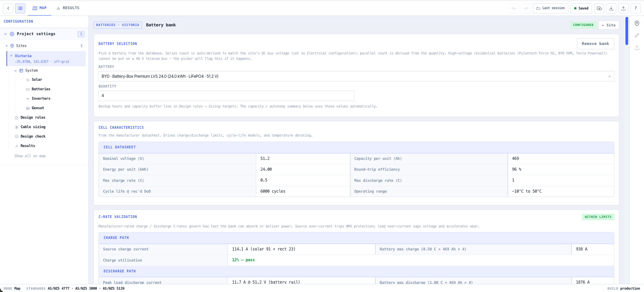Image resolution: width=644 pixels, height=292 pixels.
Task: Click the upload icon in top toolbar
Action: point(623,8)
